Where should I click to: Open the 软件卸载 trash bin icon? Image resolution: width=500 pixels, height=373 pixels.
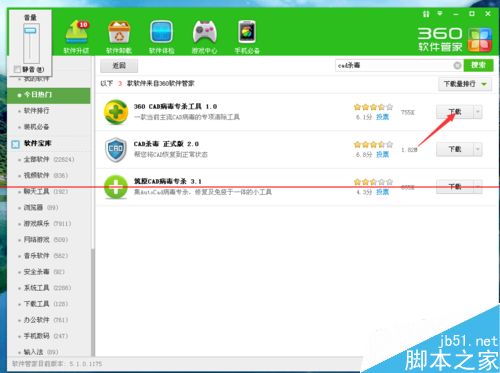tap(119, 37)
